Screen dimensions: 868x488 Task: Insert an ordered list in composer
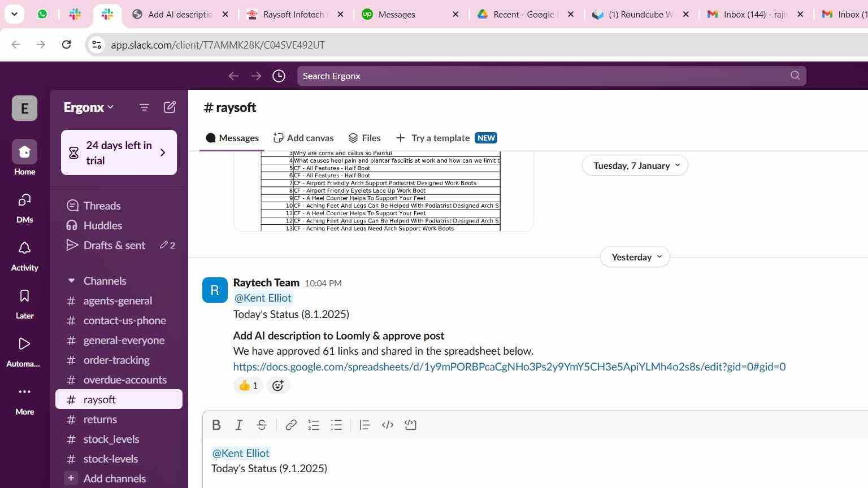coord(314,425)
